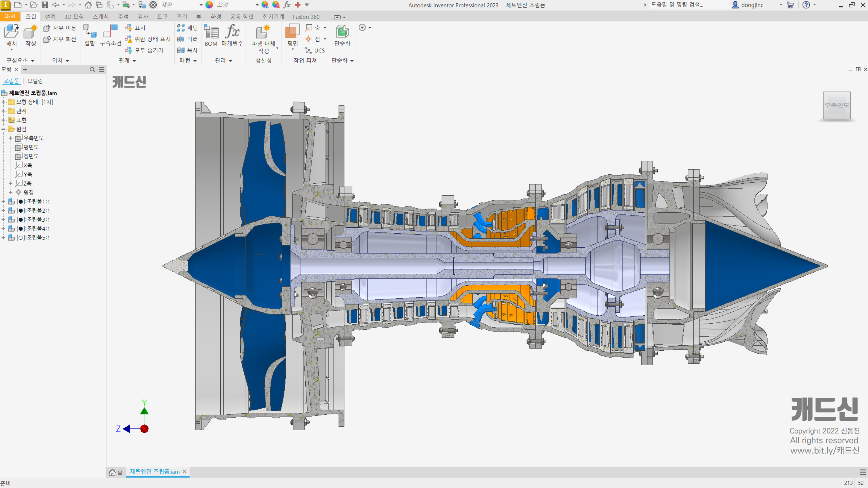This screenshot has width=868, height=488.
Task: Click 모두 숨기기 (Hide All) relationships
Action: [x=144, y=50]
